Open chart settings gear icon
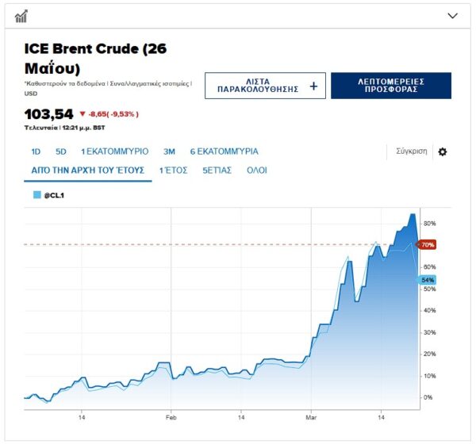The width and height of the screenshot is (476, 448). tap(443, 151)
